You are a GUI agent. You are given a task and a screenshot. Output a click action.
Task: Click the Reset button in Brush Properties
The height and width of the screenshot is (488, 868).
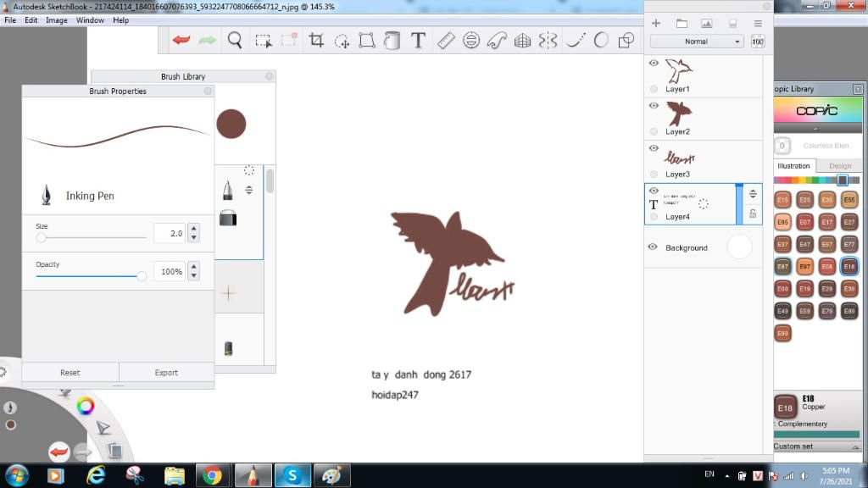(70, 373)
